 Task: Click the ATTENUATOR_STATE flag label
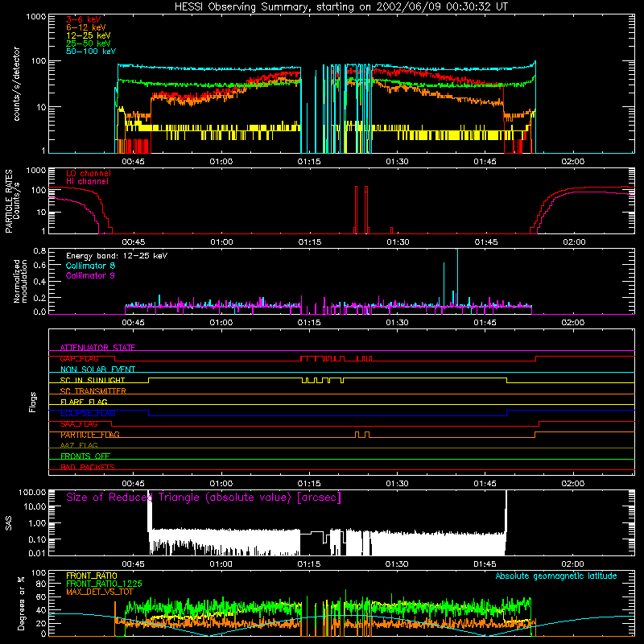click(x=97, y=348)
